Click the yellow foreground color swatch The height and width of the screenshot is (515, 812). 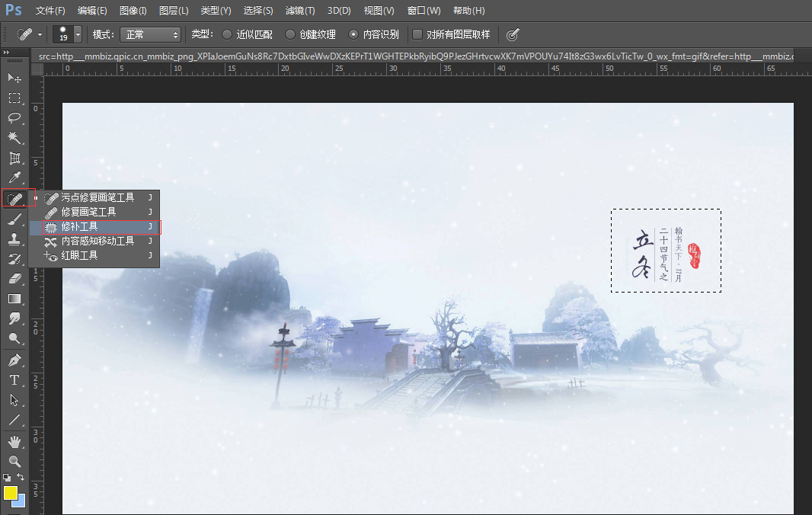click(10, 492)
